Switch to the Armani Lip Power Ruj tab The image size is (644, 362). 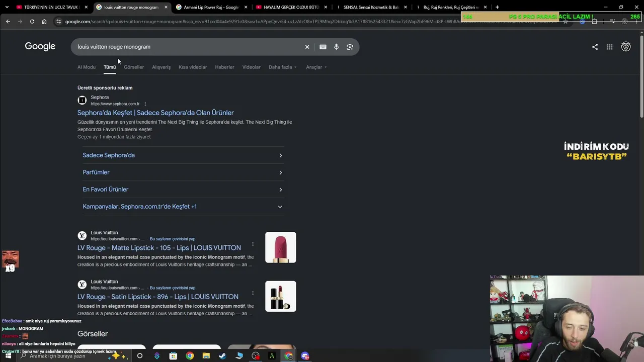click(x=211, y=7)
